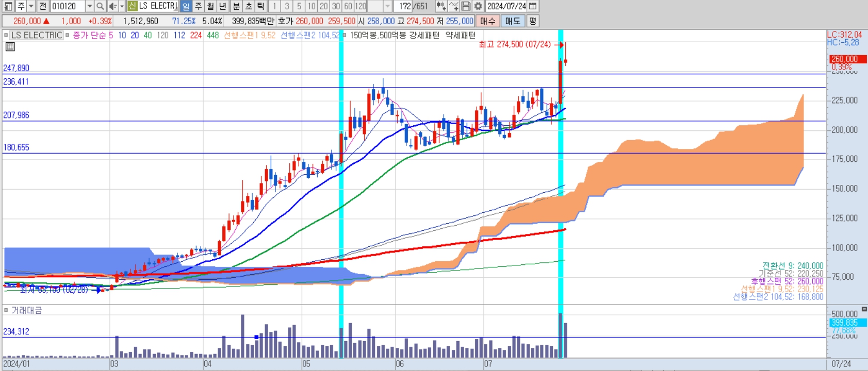
Task: Click the add candlestick chart icon
Action: (441, 6)
